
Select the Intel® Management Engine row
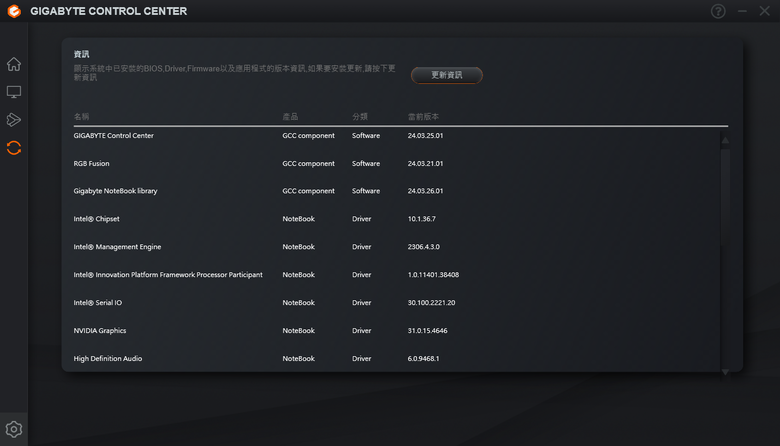(396, 247)
